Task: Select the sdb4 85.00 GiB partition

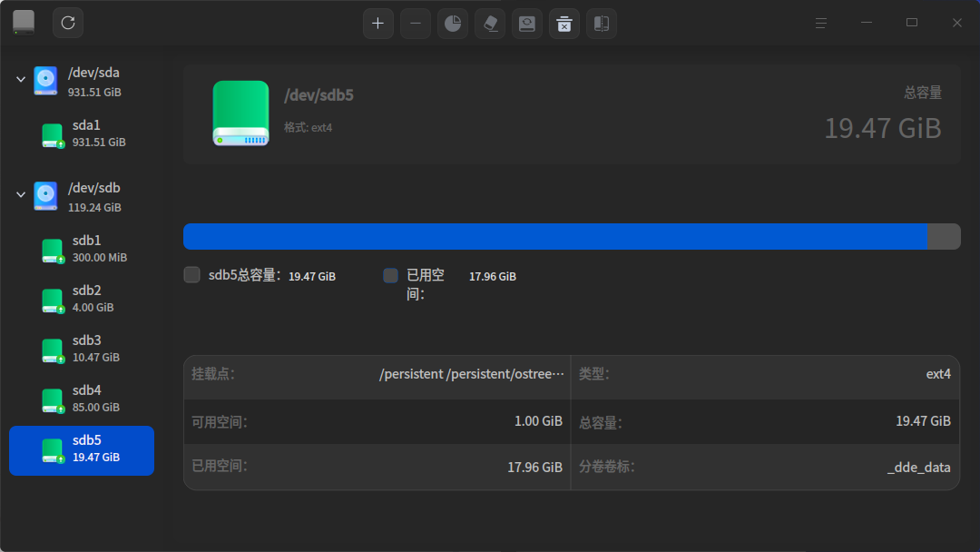Action: click(x=82, y=399)
